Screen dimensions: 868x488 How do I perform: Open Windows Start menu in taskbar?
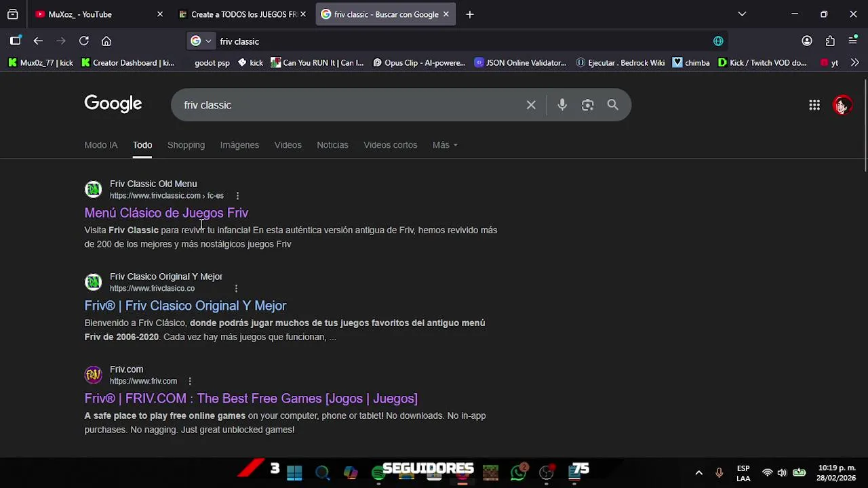(294, 472)
